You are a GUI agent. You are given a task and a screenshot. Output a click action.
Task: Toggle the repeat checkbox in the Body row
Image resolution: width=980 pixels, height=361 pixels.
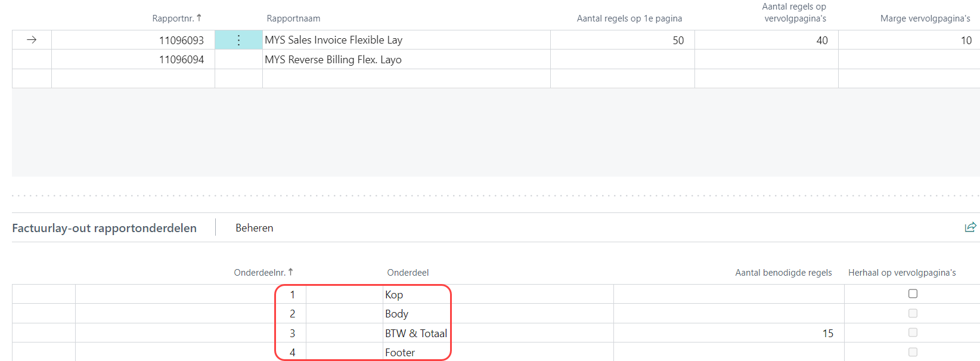pos(913,313)
